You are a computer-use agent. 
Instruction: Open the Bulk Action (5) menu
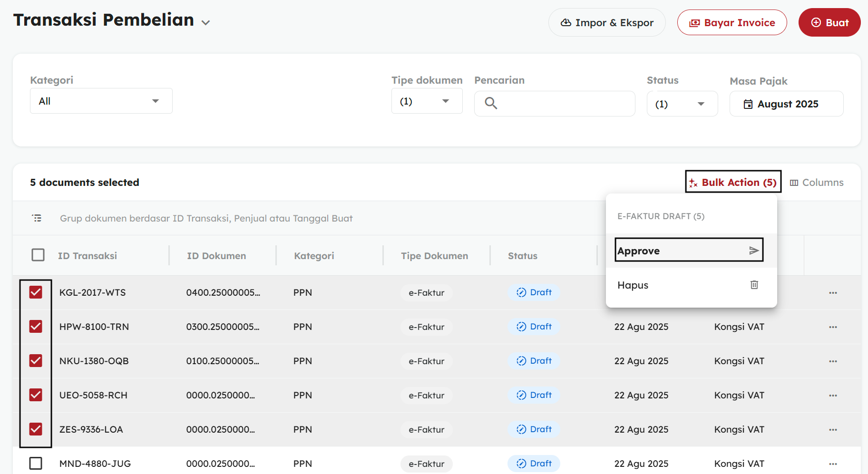733,182
